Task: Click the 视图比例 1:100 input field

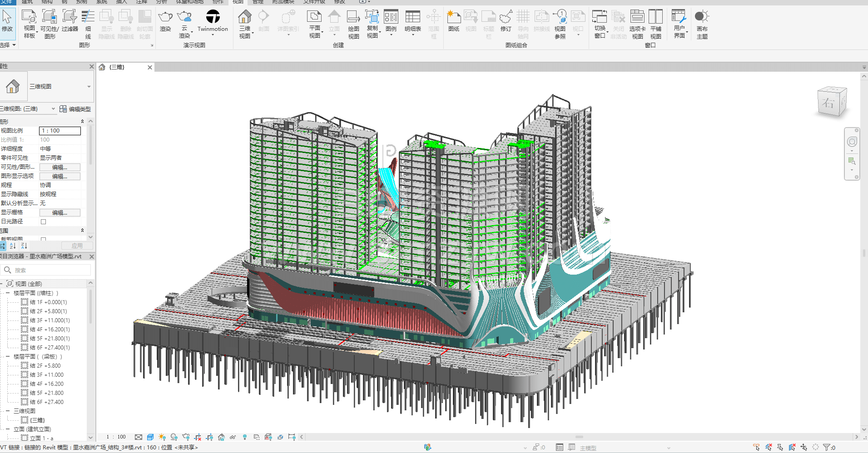Action: tap(60, 131)
